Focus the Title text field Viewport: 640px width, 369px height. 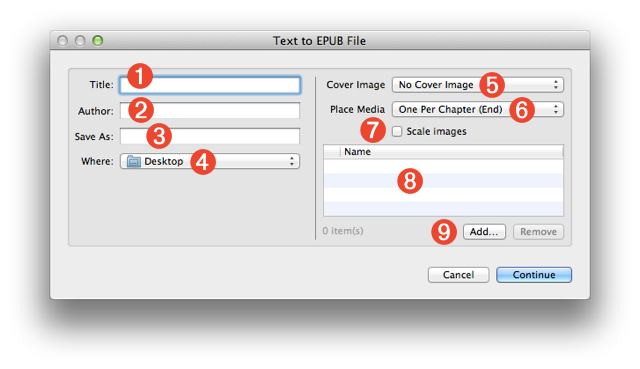click(x=210, y=85)
